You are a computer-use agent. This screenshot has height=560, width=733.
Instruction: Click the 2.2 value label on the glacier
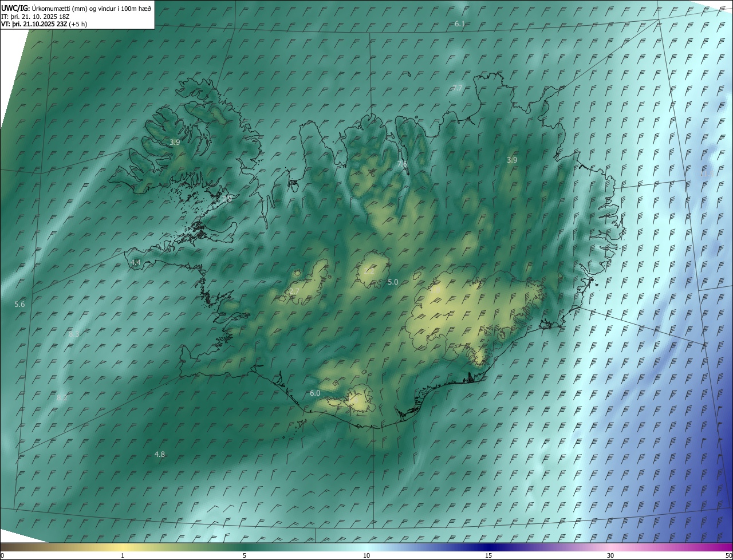tap(369, 271)
